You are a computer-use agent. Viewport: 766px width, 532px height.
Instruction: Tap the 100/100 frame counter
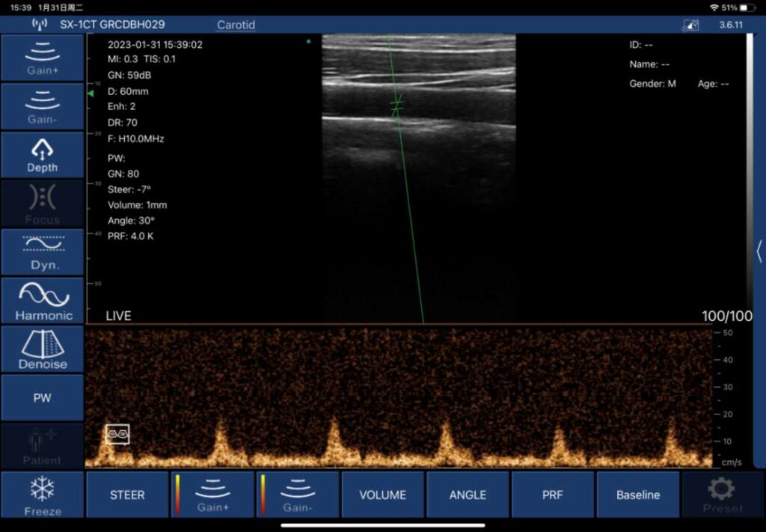click(x=727, y=316)
